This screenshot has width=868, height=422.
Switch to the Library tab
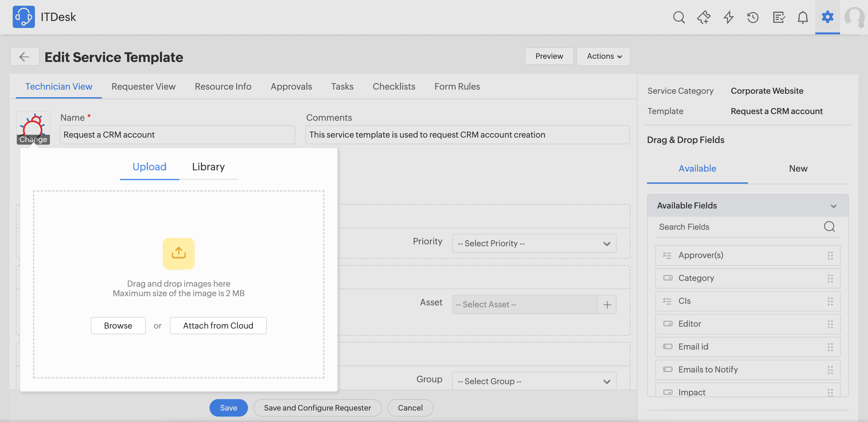pos(208,167)
